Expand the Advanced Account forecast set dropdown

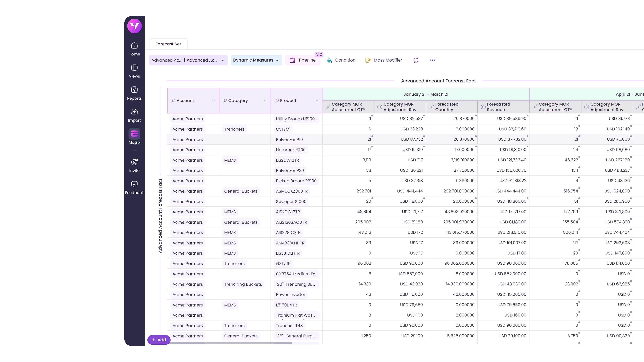pyautogui.click(x=223, y=60)
